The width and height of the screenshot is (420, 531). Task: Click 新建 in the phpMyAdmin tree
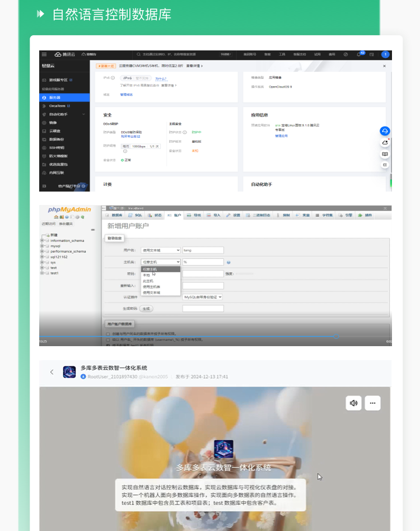(x=54, y=235)
